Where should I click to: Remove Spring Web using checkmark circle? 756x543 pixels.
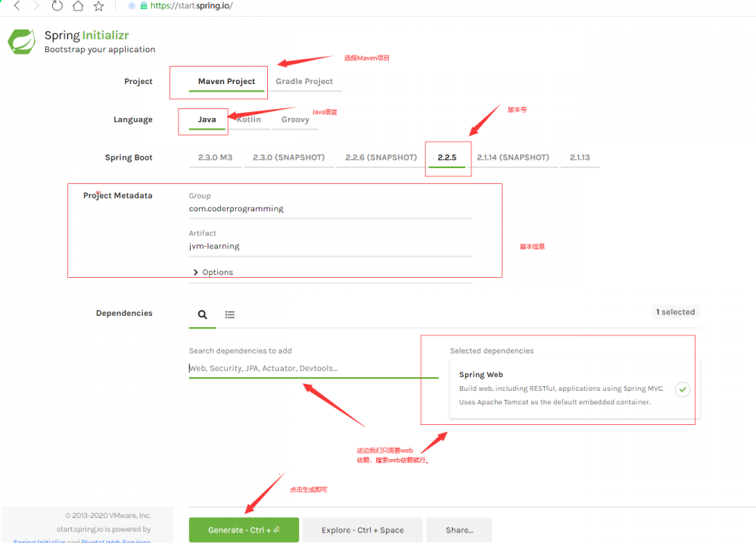click(683, 389)
